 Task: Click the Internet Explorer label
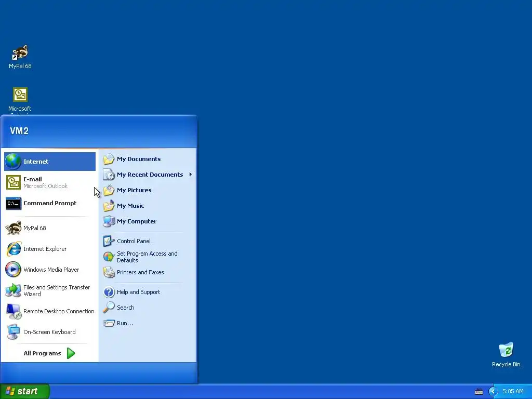pos(45,249)
